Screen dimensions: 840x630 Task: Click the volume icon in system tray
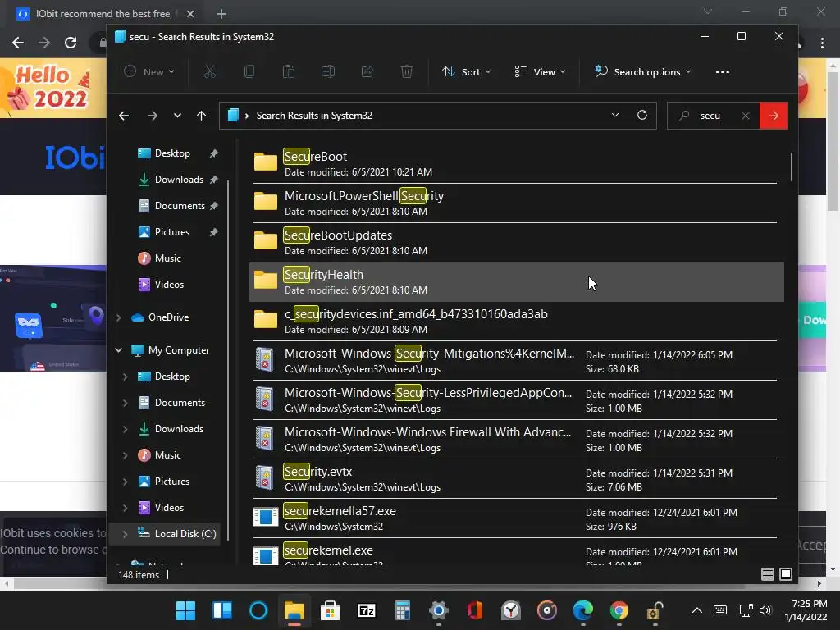[765, 610]
